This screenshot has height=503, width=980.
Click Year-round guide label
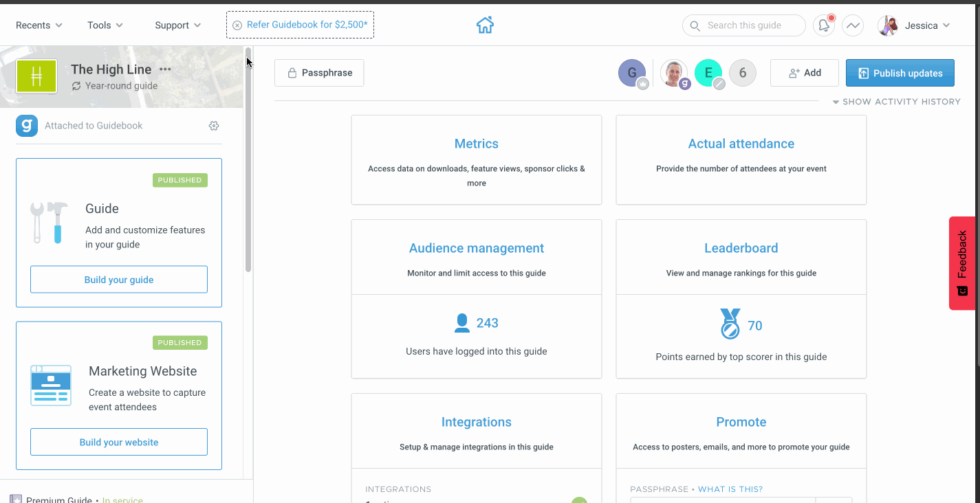pos(122,86)
